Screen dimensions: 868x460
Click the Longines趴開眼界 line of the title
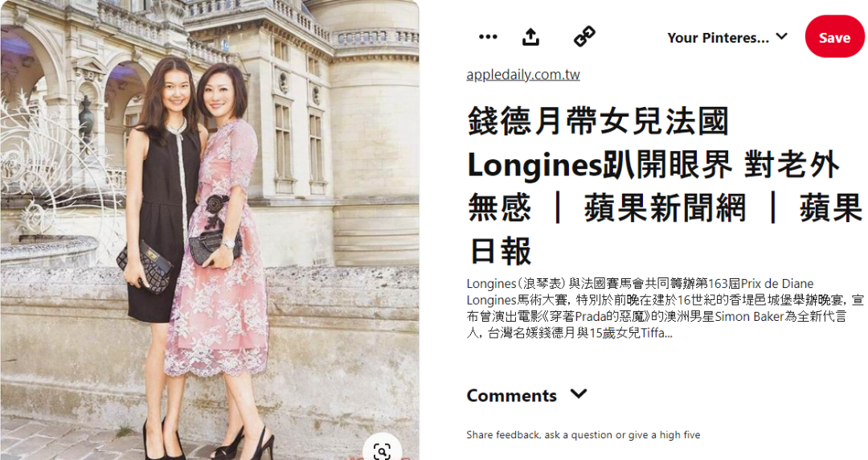[600, 165]
